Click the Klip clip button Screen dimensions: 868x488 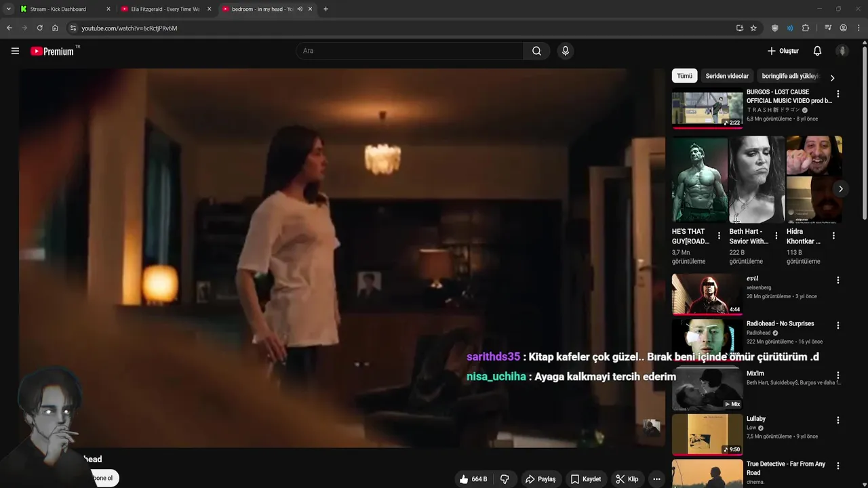(627, 479)
